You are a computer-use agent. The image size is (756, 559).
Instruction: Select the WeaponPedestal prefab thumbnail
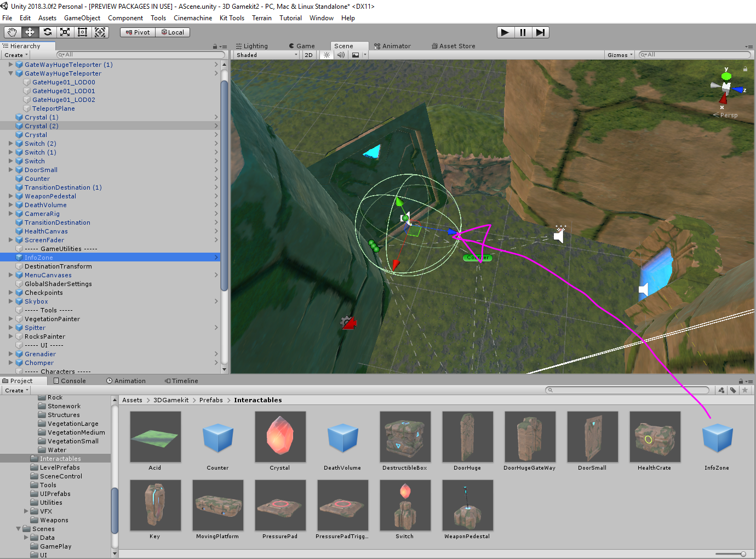tap(467, 505)
